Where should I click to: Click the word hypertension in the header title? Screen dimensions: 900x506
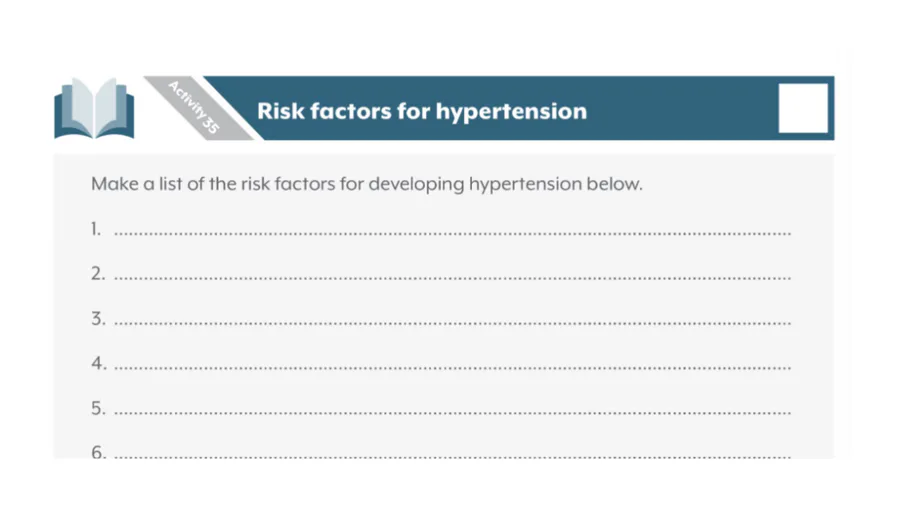tap(511, 112)
